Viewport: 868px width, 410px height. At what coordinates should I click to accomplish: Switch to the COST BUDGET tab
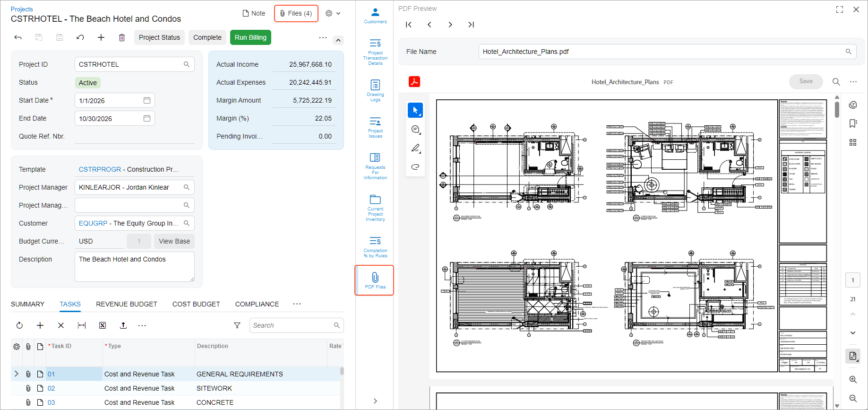196,304
